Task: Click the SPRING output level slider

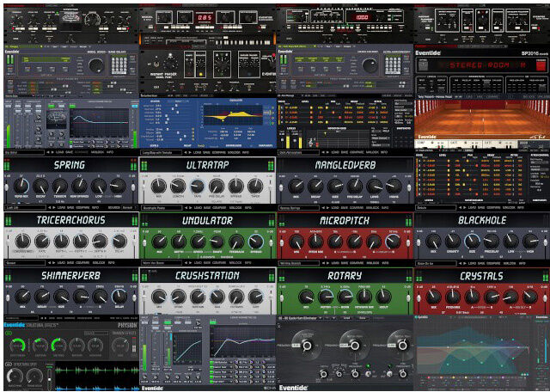Action: click(133, 187)
